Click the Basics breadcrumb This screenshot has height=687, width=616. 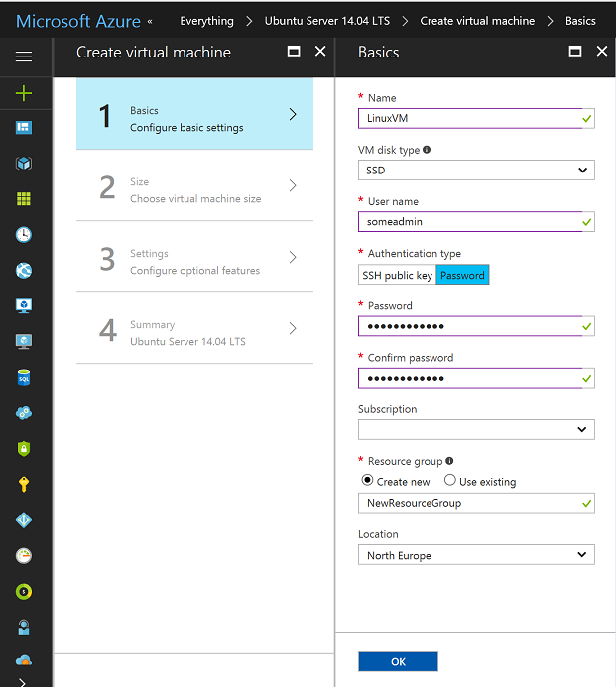(580, 21)
